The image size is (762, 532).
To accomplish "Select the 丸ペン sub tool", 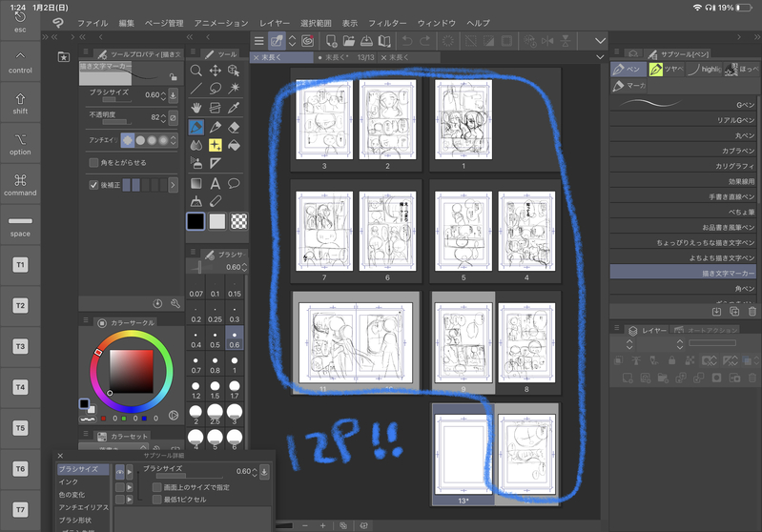I will click(x=683, y=135).
